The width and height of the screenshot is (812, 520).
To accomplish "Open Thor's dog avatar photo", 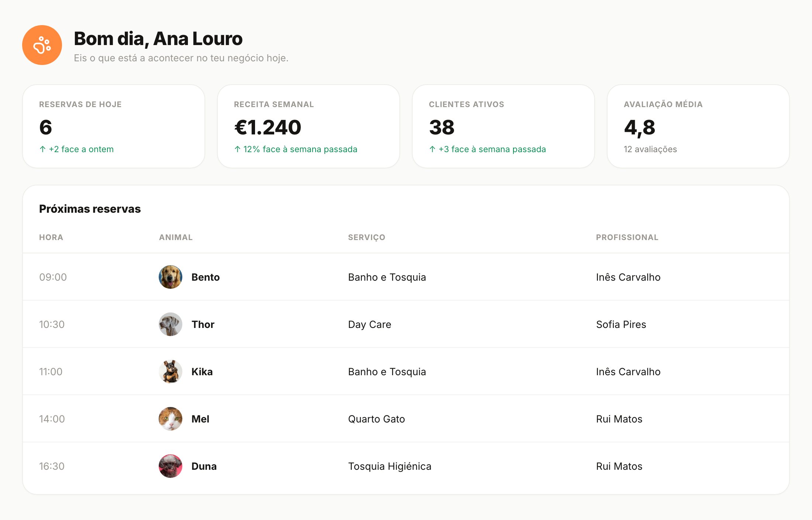I will pos(171,324).
